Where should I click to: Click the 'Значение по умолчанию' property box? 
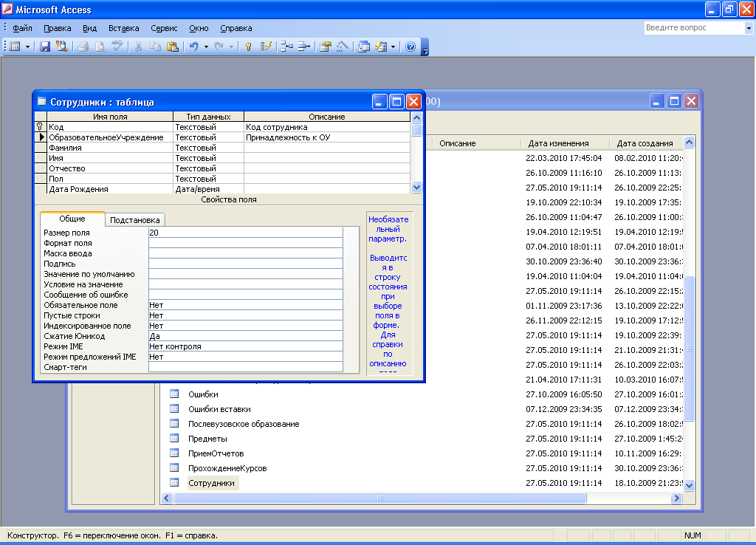point(245,274)
